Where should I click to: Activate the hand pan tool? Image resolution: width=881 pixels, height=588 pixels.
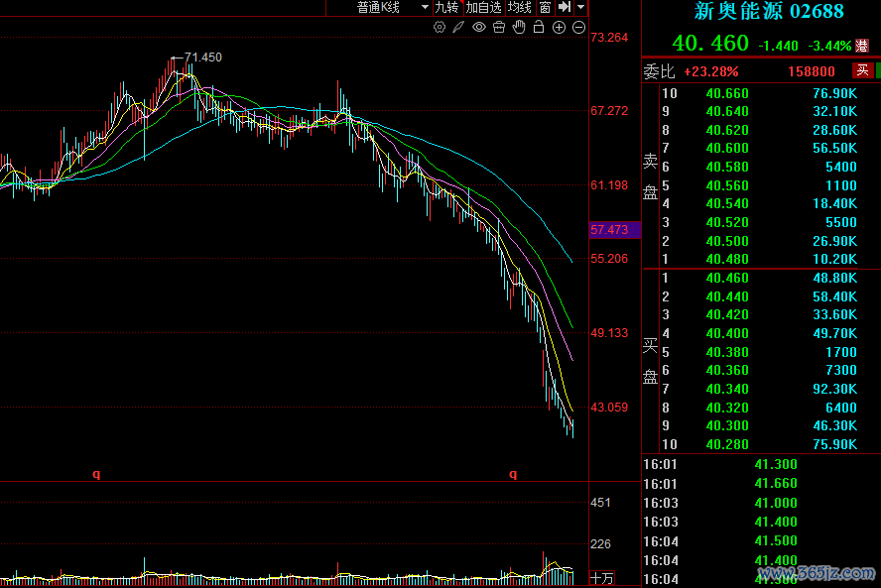click(519, 27)
